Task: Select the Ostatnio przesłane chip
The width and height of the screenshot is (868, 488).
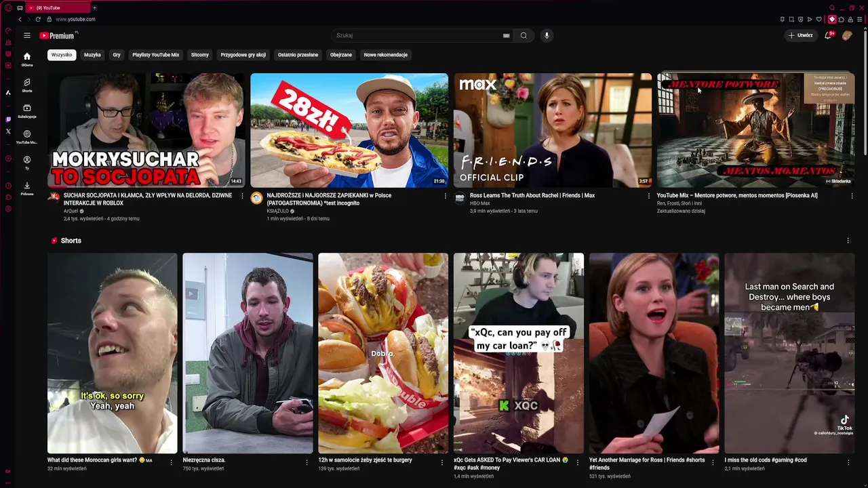Action: [x=298, y=55]
